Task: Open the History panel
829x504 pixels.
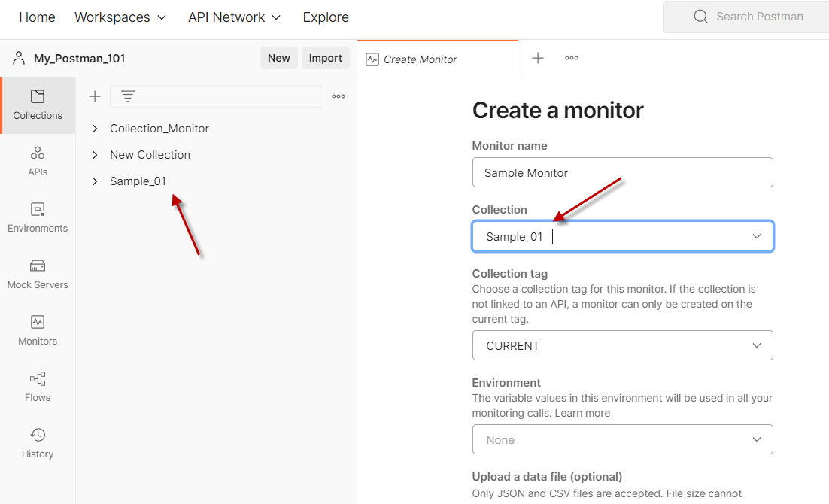Action: tap(37, 442)
